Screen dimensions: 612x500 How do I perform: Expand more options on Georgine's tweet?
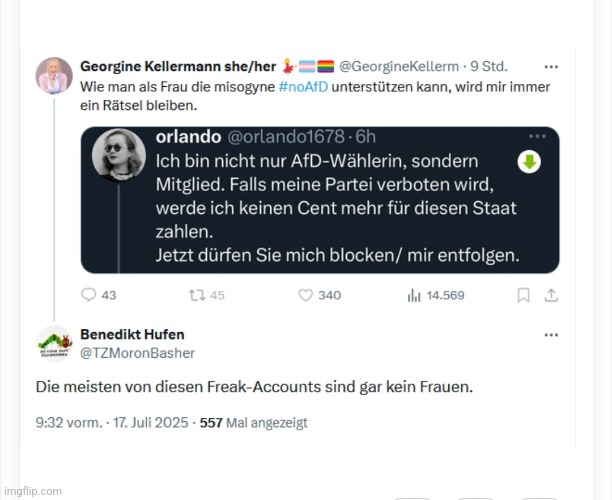pyautogui.click(x=551, y=67)
